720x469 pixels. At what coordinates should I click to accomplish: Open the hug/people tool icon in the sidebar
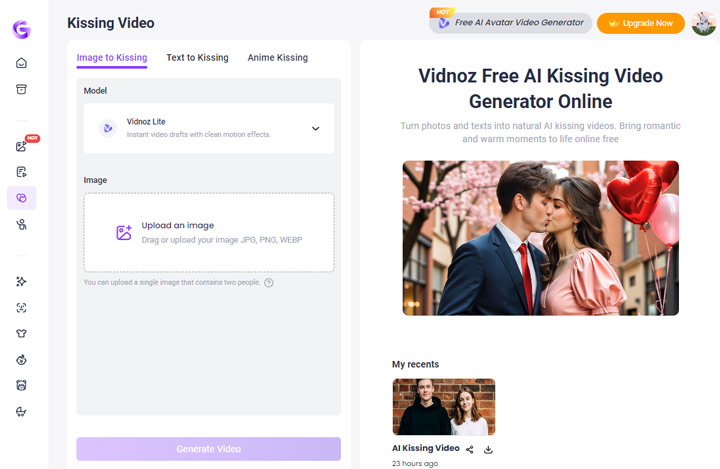point(21,224)
